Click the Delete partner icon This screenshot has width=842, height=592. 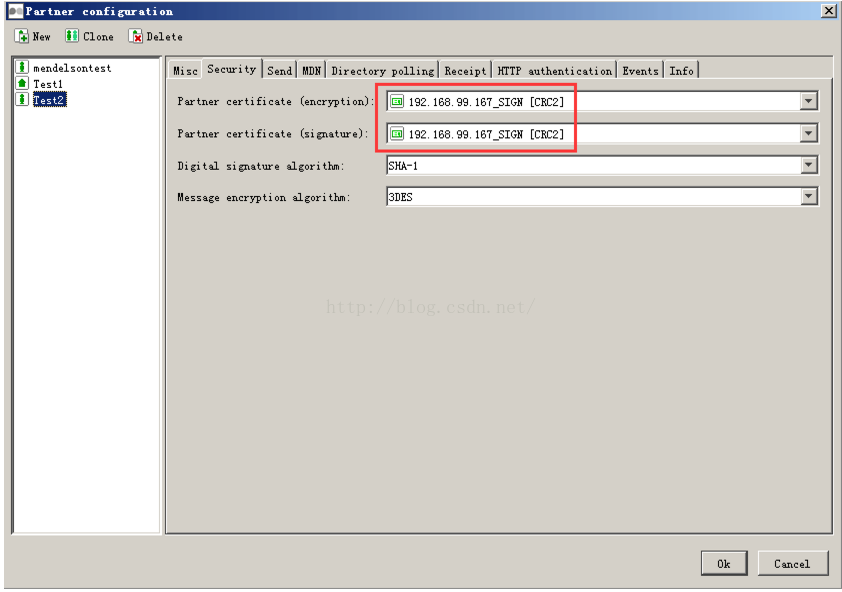click(x=136, y=37)
